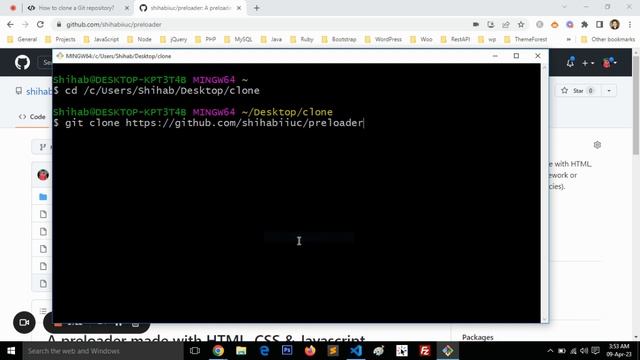This screenshot has width=640, height=360.
Task: Open the Chrome profile avatar
Action: tap(615, 24)
